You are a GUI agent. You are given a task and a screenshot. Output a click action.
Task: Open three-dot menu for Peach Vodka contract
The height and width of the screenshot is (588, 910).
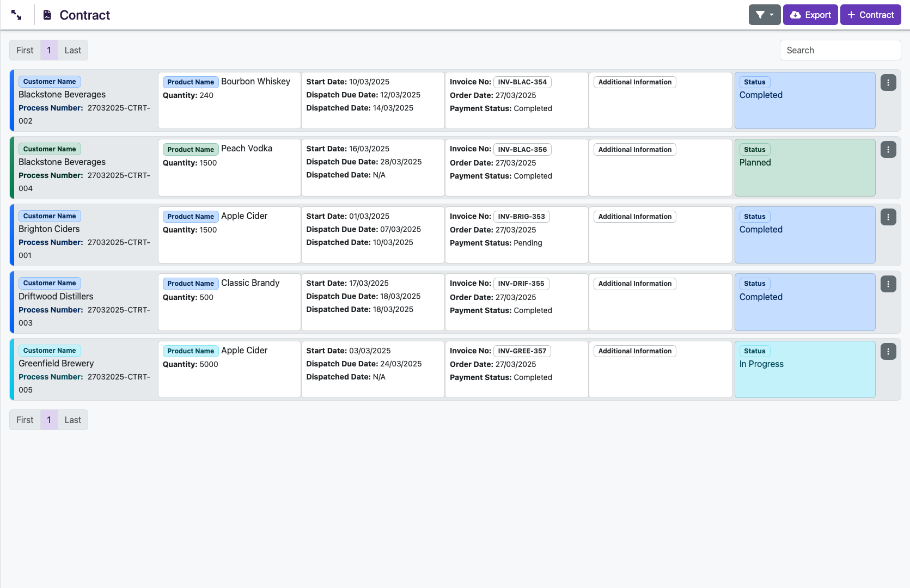[888, 149]
